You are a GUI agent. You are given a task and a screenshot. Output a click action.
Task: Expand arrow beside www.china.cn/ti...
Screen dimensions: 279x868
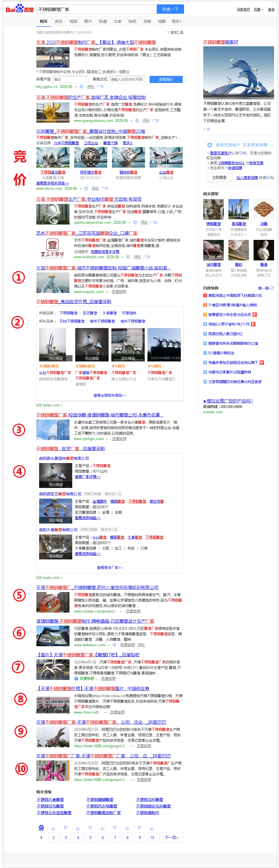[105, 713]
